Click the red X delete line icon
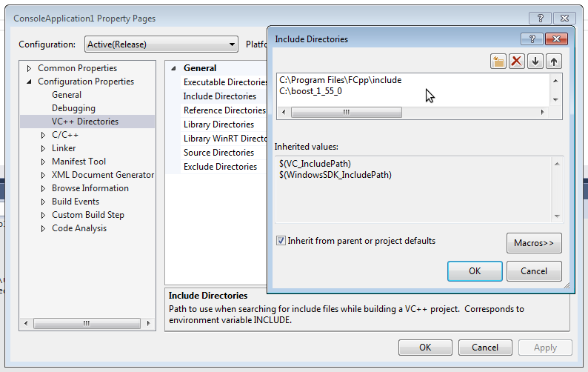 [517, 62]
